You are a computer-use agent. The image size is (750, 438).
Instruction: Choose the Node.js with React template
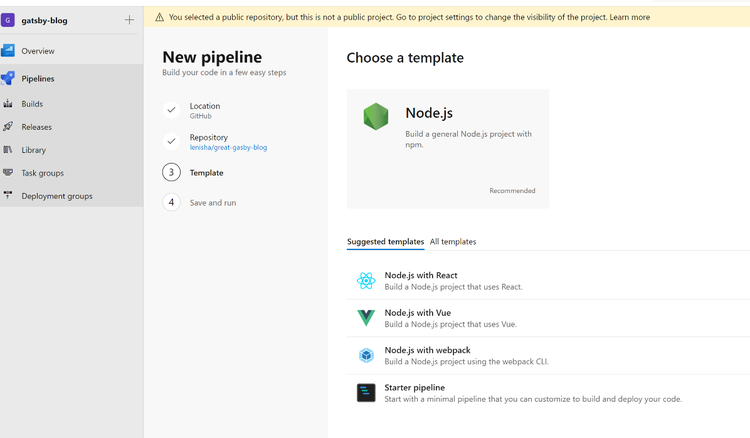[548, 281]
